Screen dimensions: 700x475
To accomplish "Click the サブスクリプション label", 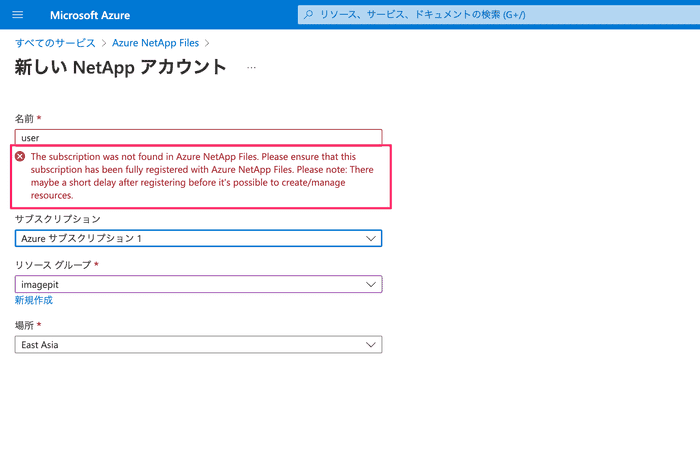I will click(x=58, y=219).
